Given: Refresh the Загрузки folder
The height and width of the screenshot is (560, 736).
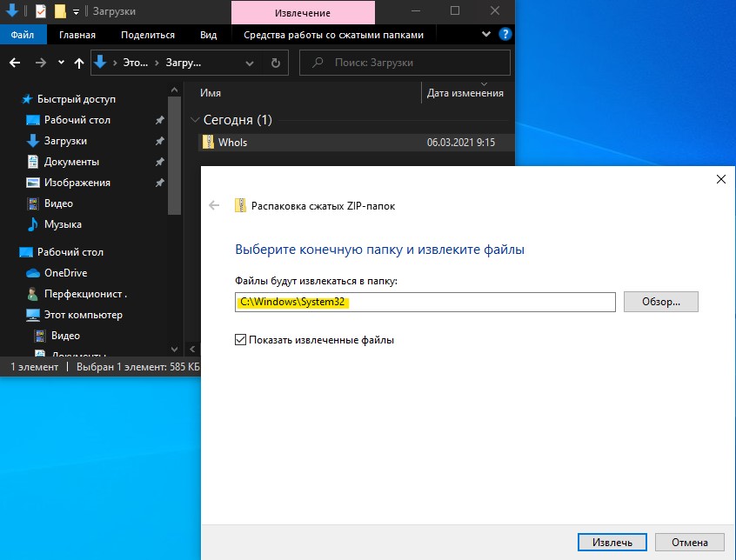Looking at the screenshot, I should 276,63.
